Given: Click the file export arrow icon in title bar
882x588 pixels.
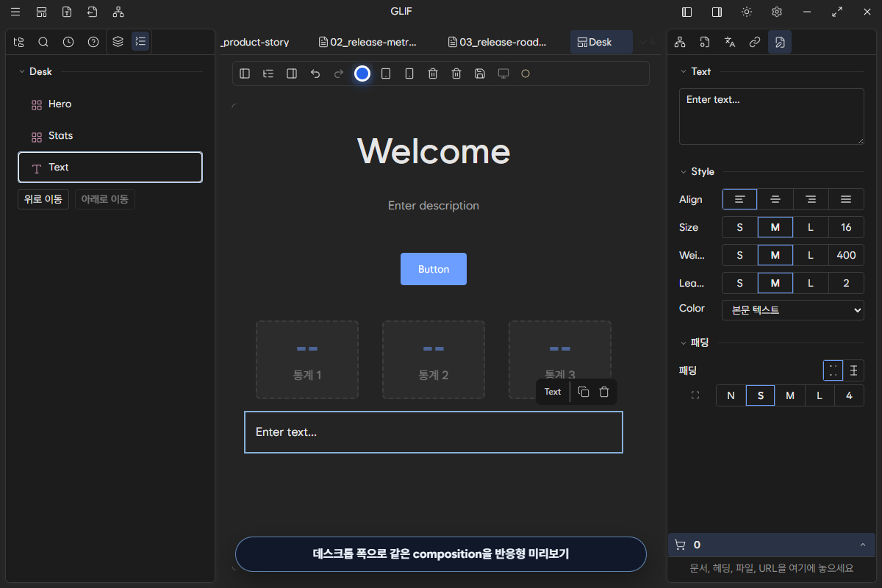Looking at the screenshot, I should pos(92,12).
